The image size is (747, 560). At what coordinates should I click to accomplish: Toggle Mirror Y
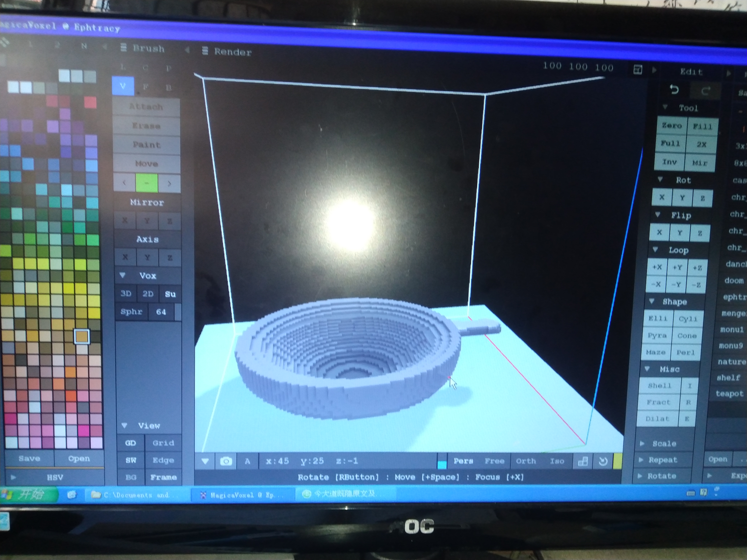pos(147,221)
